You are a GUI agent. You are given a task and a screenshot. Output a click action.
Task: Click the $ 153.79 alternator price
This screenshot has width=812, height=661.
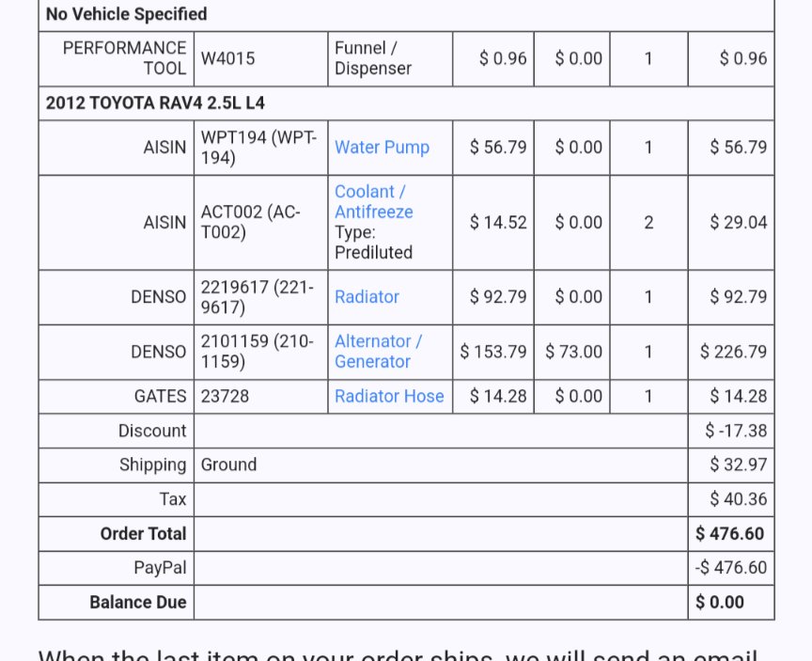pos(493,352)
